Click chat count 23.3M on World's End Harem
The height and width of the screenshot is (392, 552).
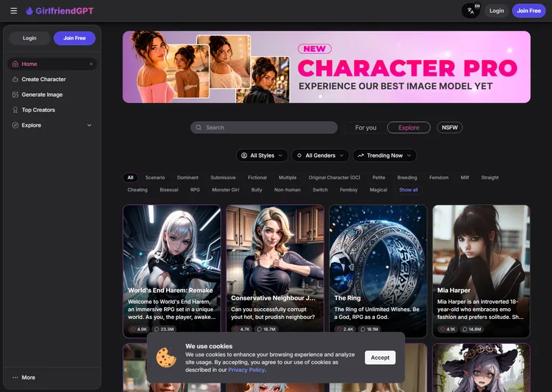point(164,330)
